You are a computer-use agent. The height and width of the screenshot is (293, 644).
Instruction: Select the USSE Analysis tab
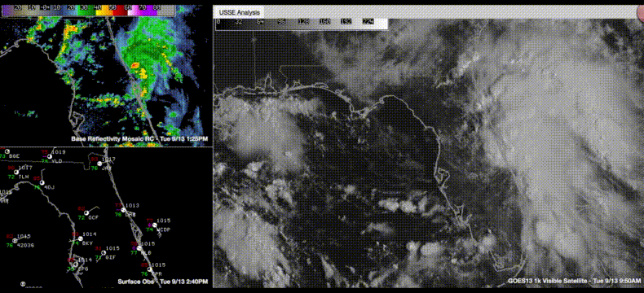click(x=238, y=12)
